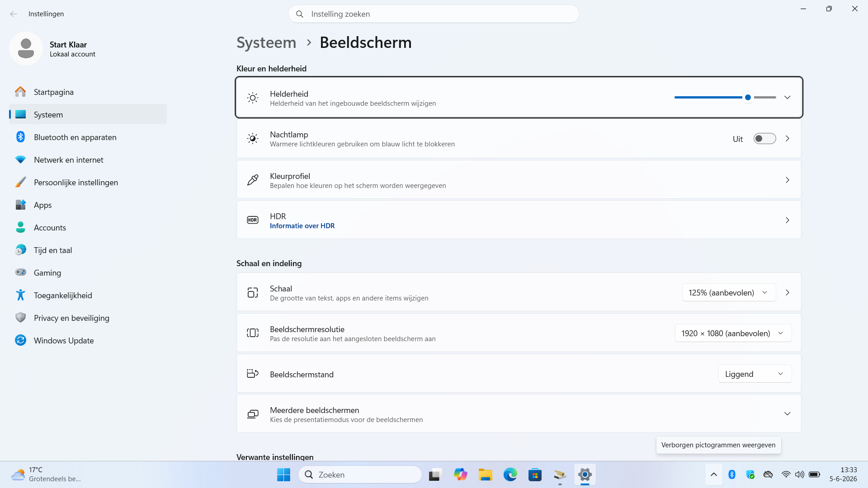The image size is (868, 488).
Task: Expand the Meerdere beeldschermen section
Action: point(788,414)
